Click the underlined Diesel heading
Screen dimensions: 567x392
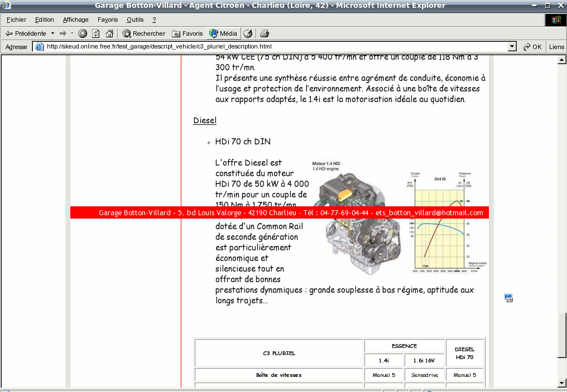205,120
